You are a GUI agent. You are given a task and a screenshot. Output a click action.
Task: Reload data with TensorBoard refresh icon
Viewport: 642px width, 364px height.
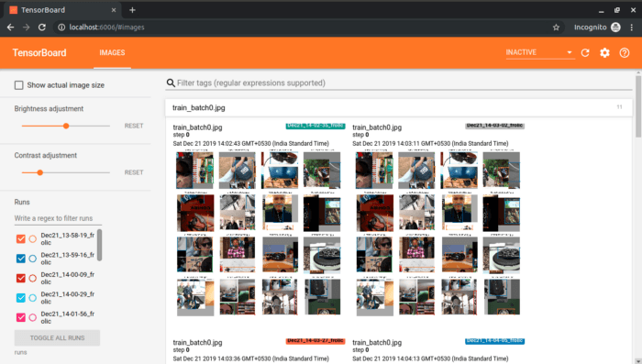click(585, 52)
